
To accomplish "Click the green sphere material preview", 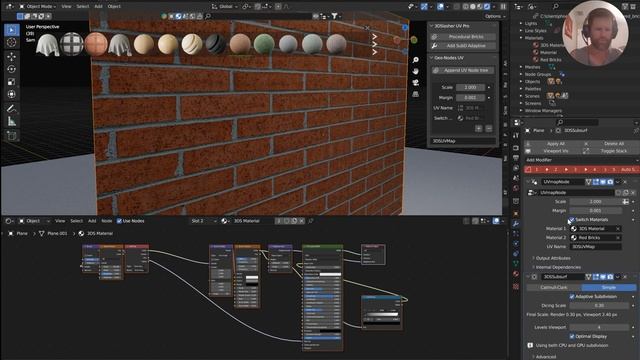I will [x=264, y=44].
